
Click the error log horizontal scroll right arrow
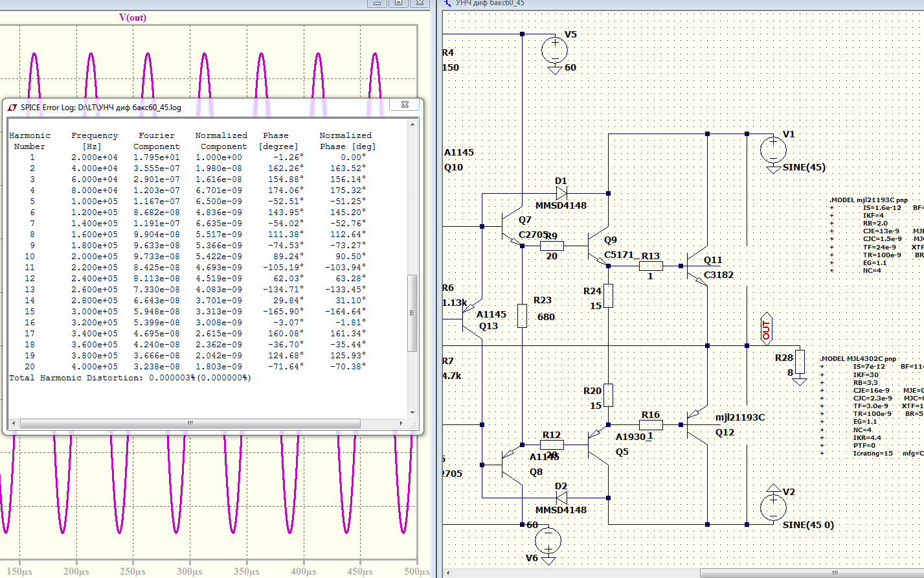tap(401, 423)
